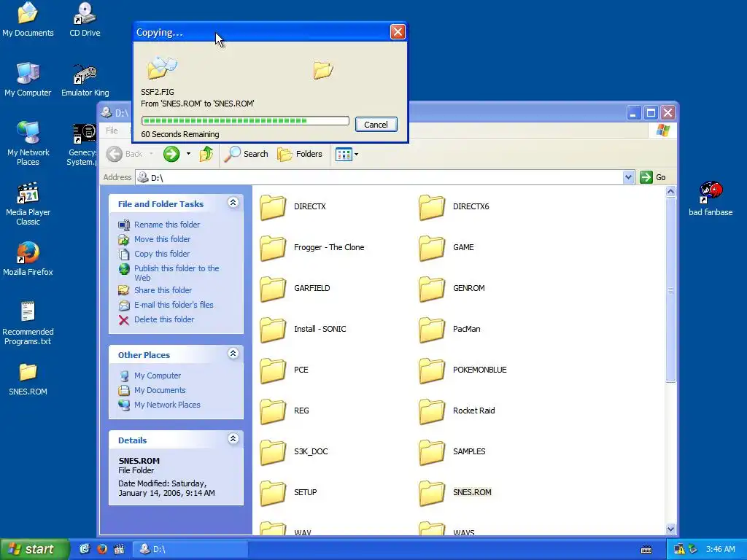Open Forward button history dropdown
Image resolution: width=747 pixels, height=560 pixels.
pyautogui.click(x=189, y=154)
